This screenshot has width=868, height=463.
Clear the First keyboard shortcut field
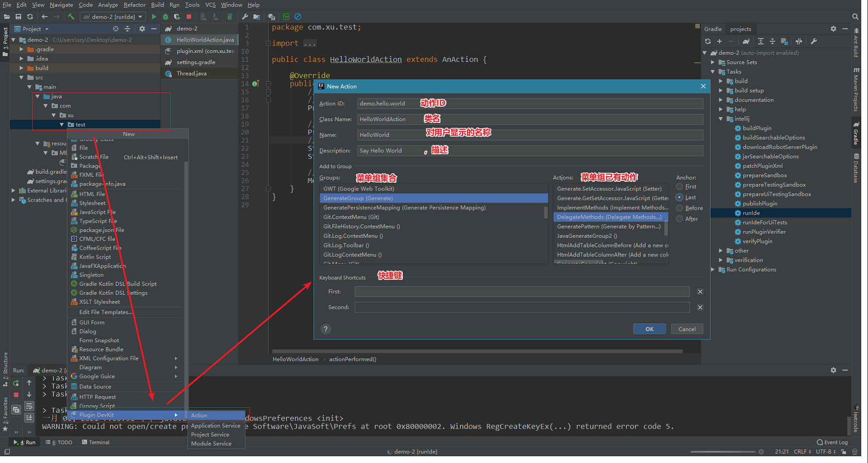[x=700, y=292]
